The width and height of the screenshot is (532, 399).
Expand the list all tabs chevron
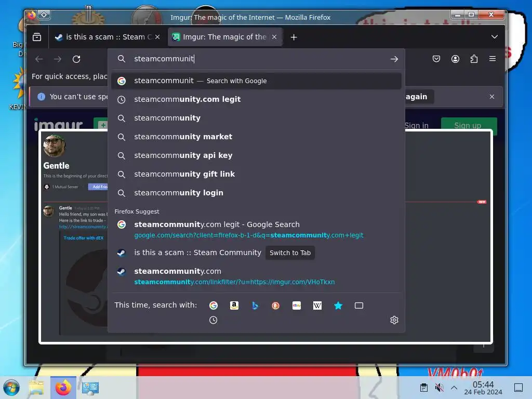495,37
